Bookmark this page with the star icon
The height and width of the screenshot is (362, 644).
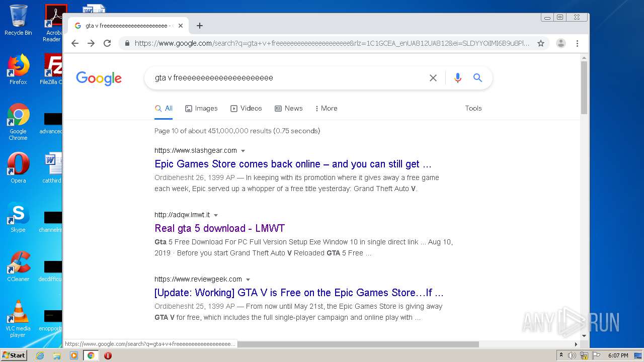pos(541,43)
